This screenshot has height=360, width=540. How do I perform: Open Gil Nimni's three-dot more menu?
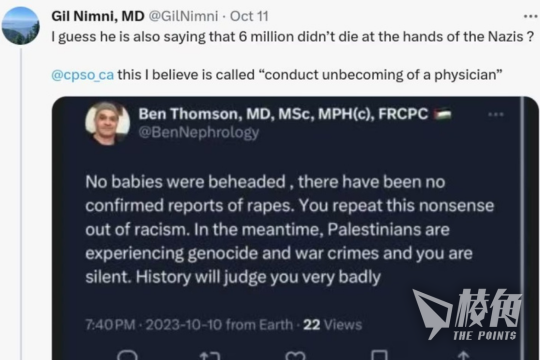pyautogui.click(x=530, y=16)
